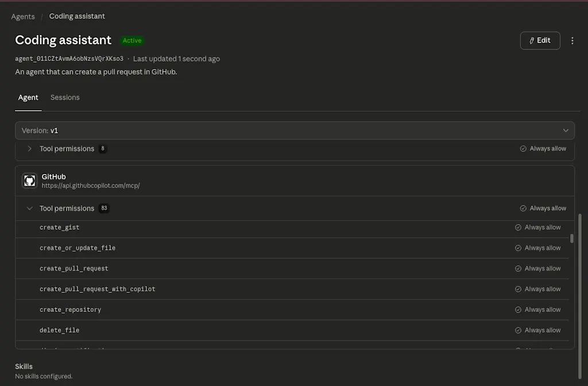Switch to the Sessions tab
This screenshot has width=588, height=386.
pyautogui.click(x=65, y=98)
